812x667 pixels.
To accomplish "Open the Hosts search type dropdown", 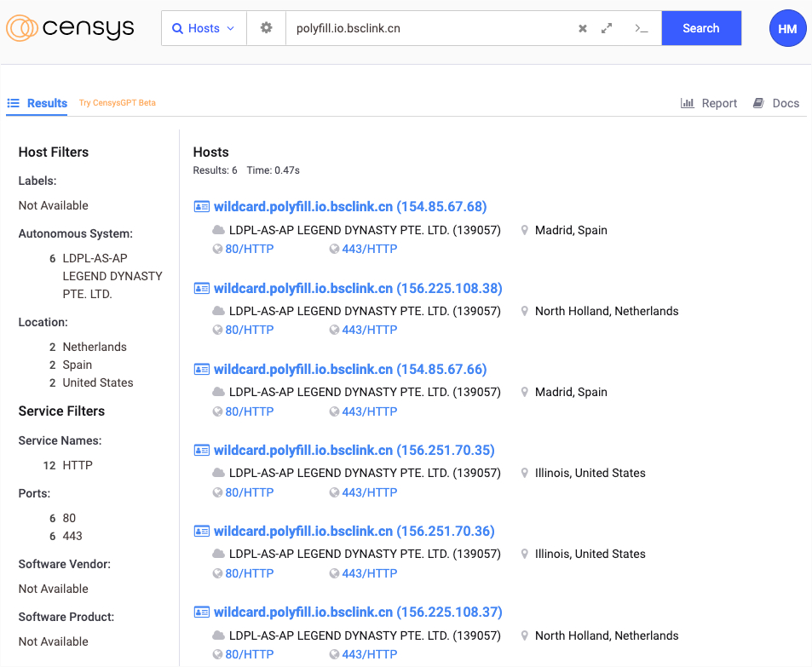I will [x=204, y=28].
